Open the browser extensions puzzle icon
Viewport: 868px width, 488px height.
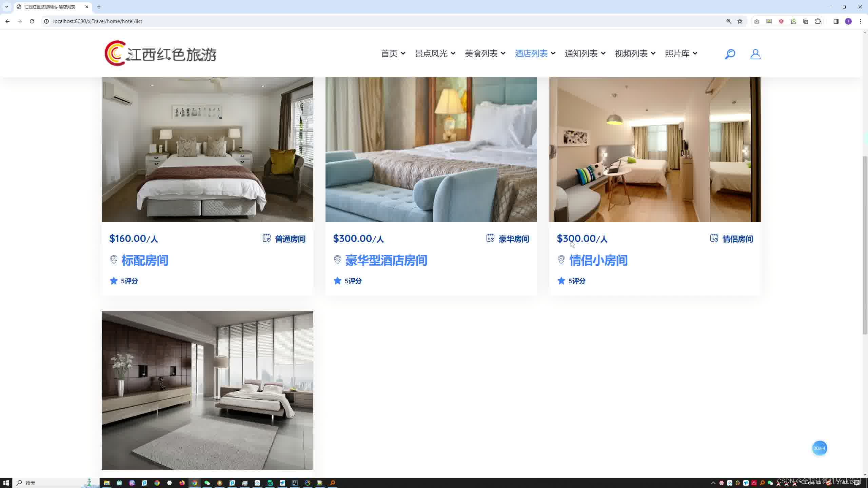818,21
